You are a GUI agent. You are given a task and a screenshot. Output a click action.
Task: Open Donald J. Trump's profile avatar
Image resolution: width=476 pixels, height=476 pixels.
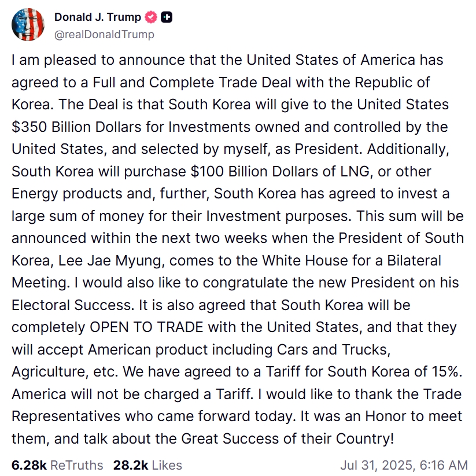tap(28, 25)
